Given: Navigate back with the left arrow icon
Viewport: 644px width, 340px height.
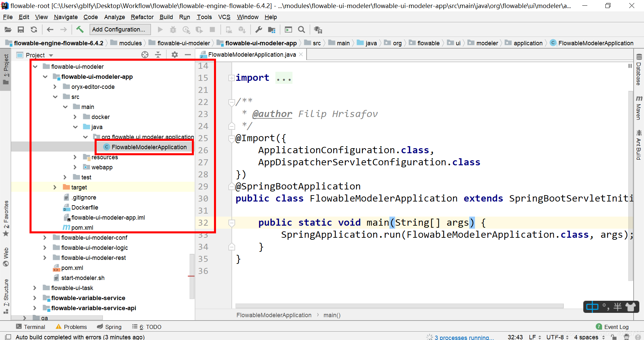Looking at the screenshot, I should coord(50,30).
